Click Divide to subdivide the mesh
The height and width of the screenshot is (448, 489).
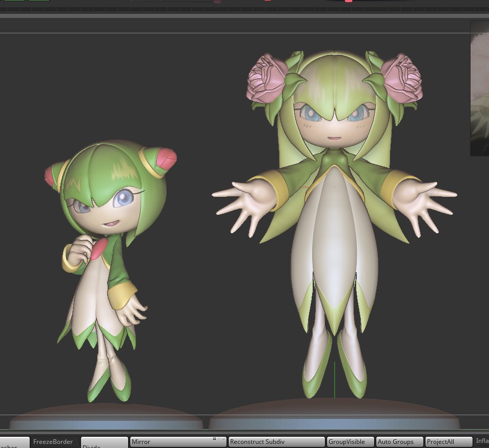105,444
